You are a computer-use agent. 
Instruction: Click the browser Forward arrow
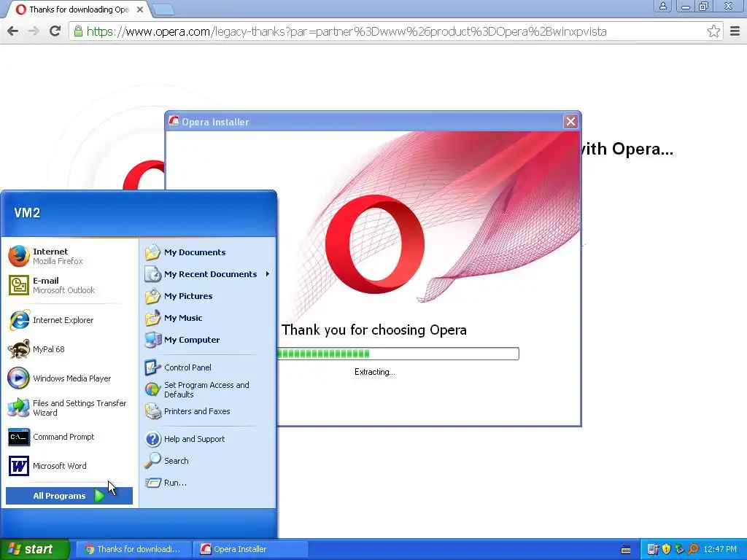tap(34, 31)
